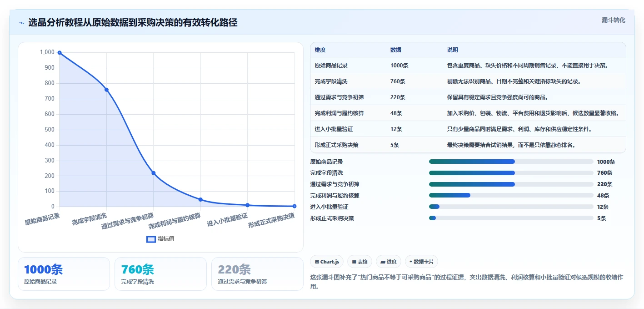The height and width of the screenshot is (309, 644).
Task: Select table cell 完成利润与履约核算
Action: click(x=339, y=113)
